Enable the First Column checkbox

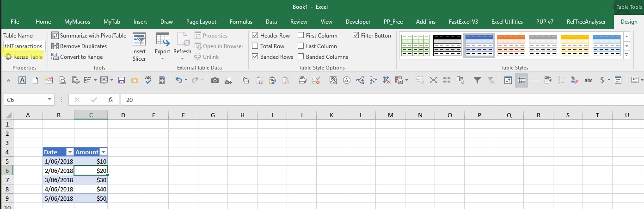pyautogui.click(x=301, y=35)
